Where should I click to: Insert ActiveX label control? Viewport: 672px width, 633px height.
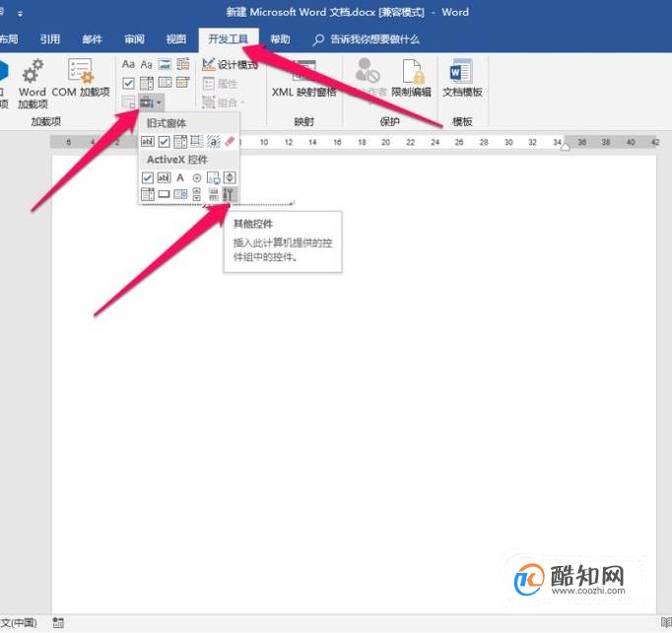tap(180, 177)
